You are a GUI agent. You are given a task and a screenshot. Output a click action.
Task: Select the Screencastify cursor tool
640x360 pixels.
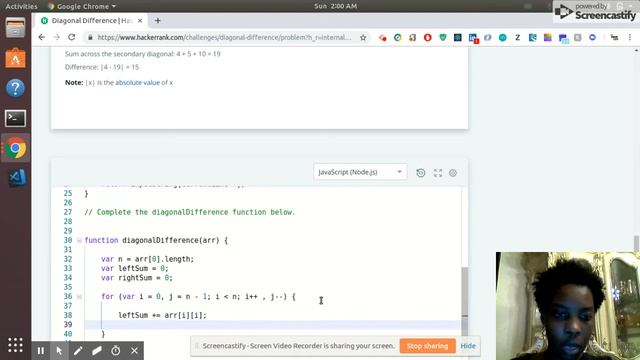pyautogui.click(x=59, y=351)
